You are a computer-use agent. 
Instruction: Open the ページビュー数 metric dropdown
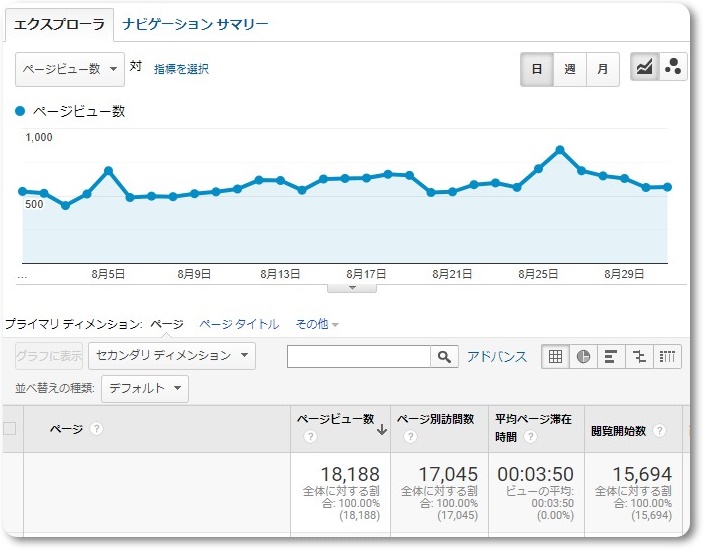(x=70, y=69)
